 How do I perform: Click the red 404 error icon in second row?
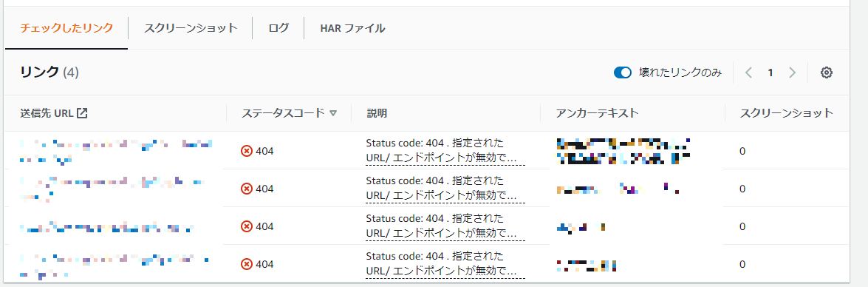coord(247,189)
